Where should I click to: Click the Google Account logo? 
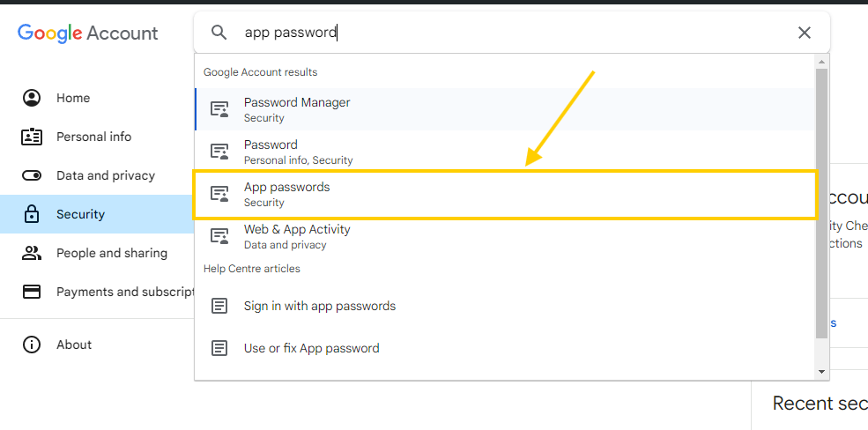click(x=87, y=33)
